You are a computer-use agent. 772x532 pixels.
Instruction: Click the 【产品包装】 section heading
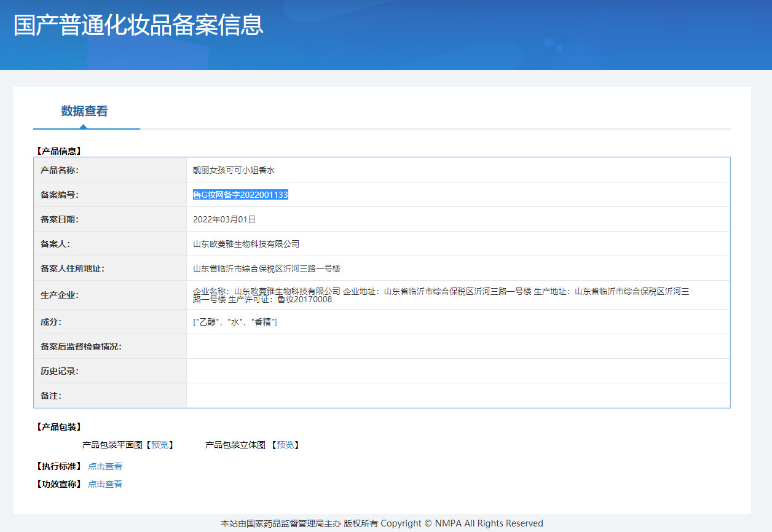(x=58, y=427)
